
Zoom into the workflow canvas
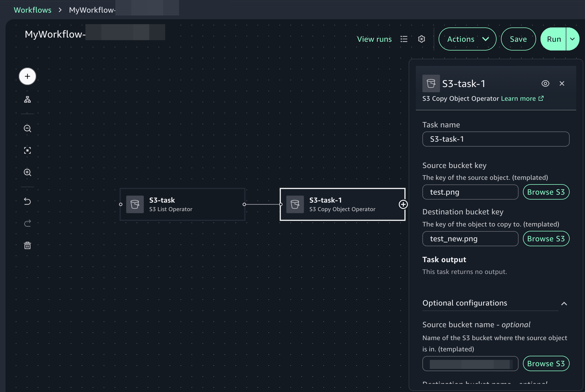27,172
